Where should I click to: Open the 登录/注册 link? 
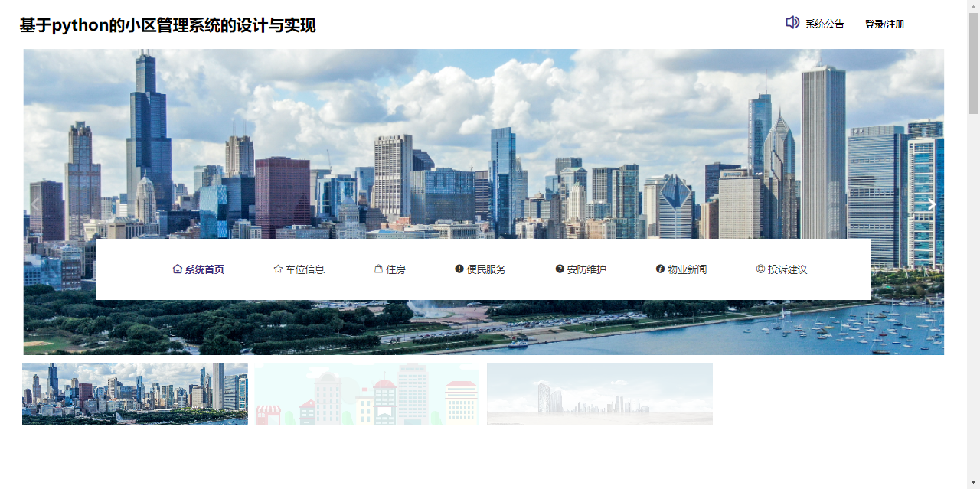[884, 24]
